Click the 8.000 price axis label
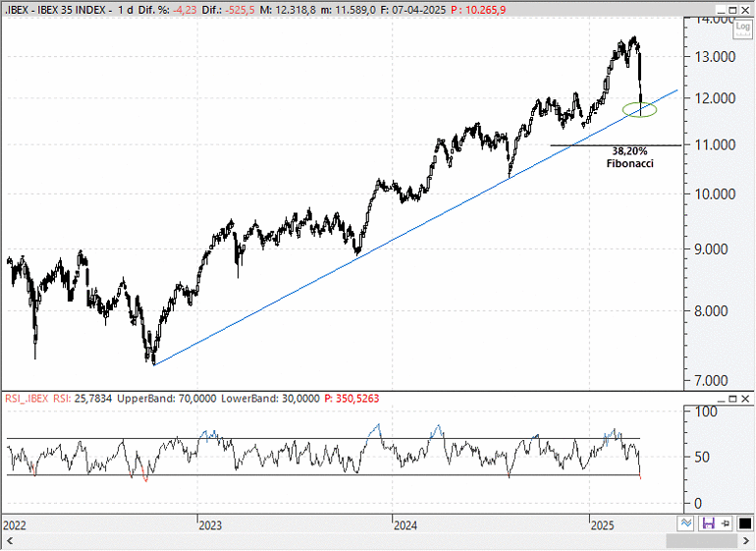This screenshot has height=551, width=756. 711,310
